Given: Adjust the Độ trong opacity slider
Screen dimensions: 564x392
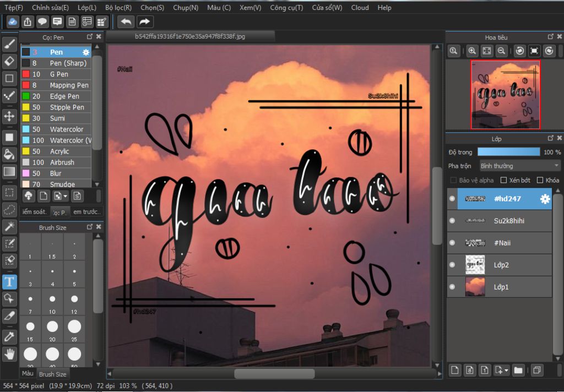Looking at the screenshot, I should [508, 152].
